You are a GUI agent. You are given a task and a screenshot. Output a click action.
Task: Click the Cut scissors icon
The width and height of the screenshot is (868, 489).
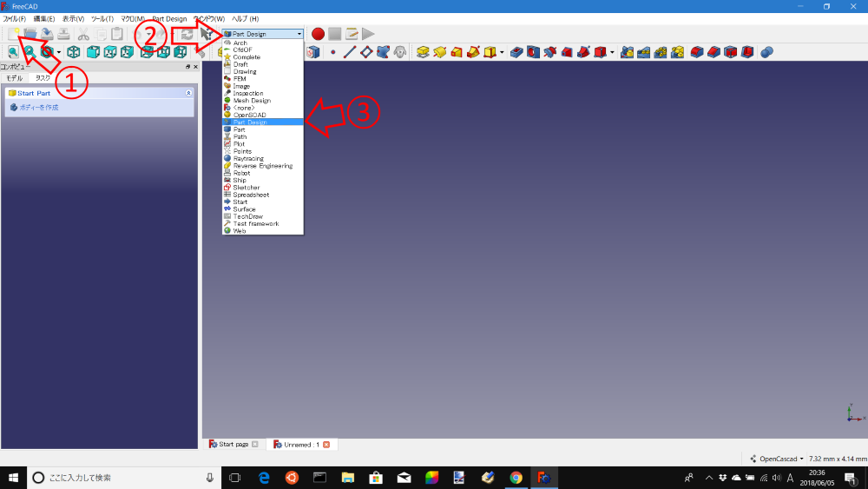point(83,34)
